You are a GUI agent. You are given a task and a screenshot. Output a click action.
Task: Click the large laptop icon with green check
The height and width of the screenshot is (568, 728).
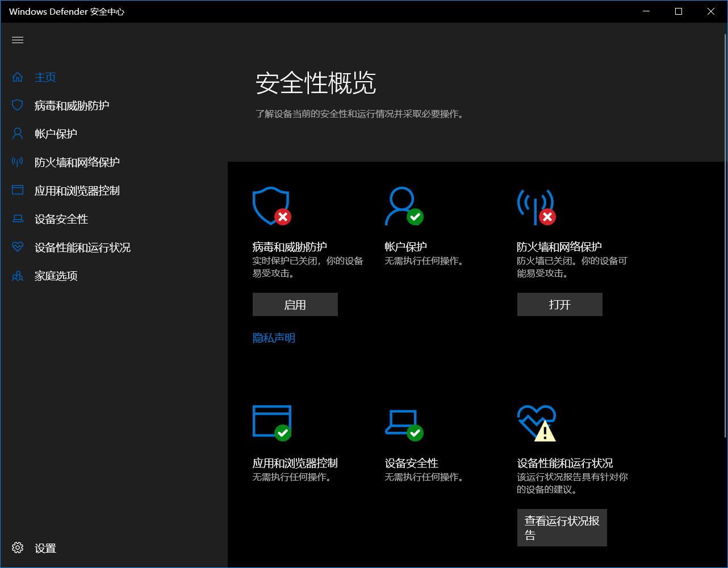pyautogui.click(x=404, y=424)
